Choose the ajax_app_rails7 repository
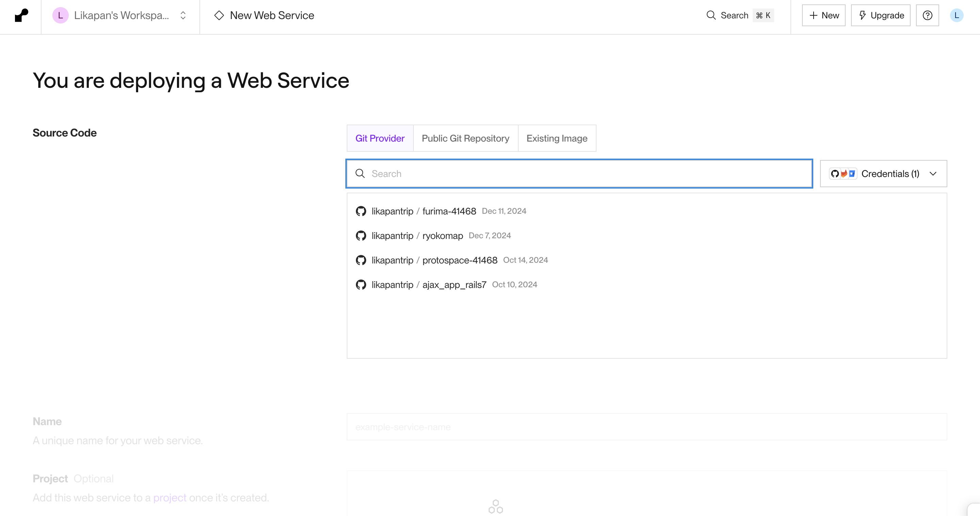 [x=454, y=285]
